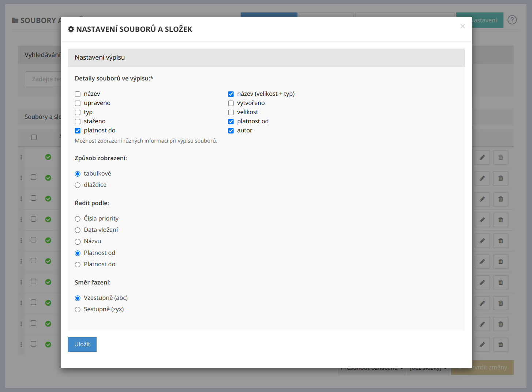The width and height of the screenshot is (532, 392).
Task: Choose 'Sestupně (zyx)' sort direction
Action: 78,310
